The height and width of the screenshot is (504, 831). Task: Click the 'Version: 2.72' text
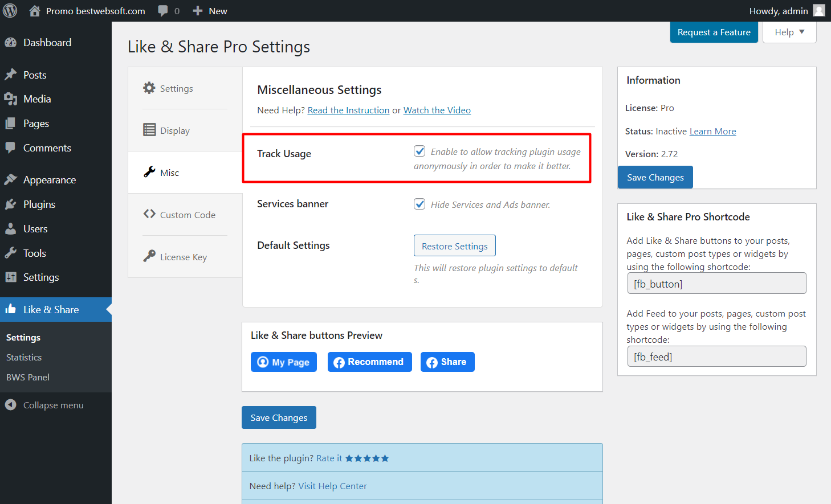tap(651, 154)
